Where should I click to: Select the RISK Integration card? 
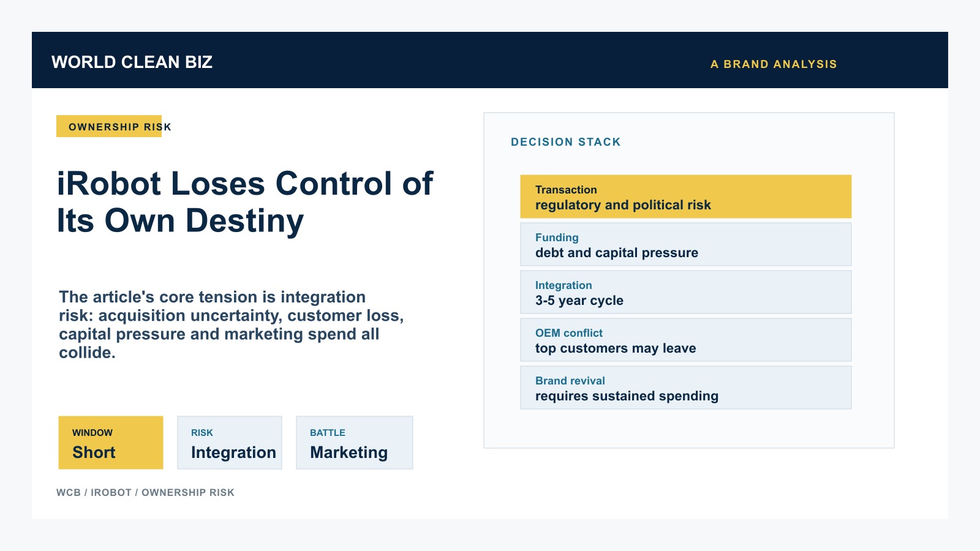point(230,443)
